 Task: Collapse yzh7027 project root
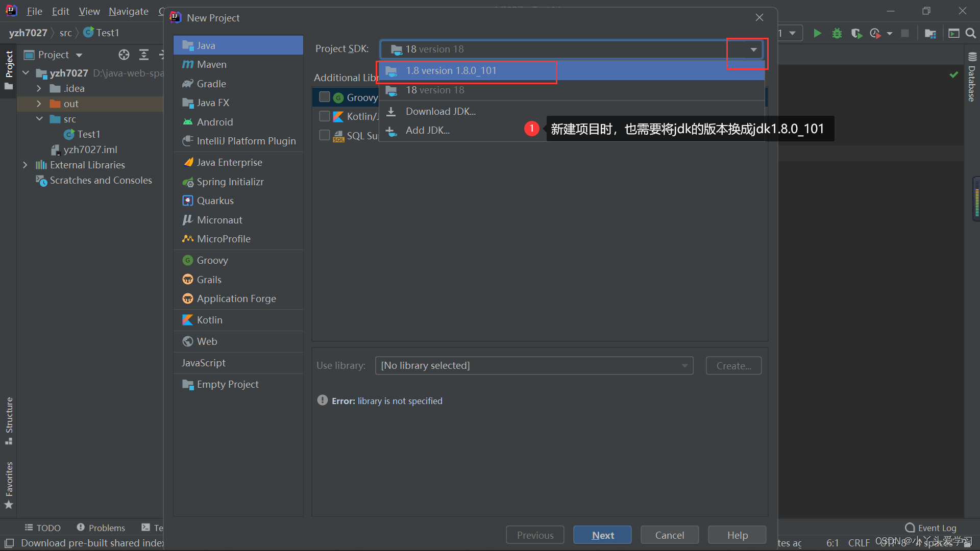point(26,73)
